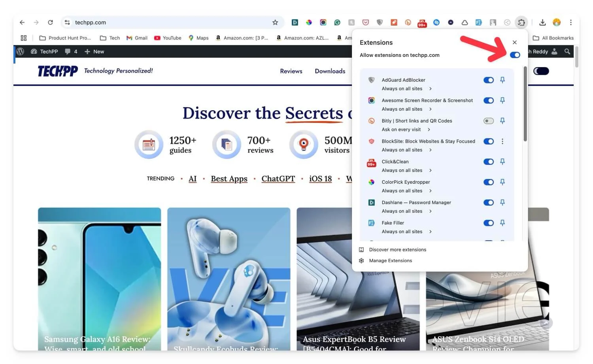
Task: Open Manage Extensions
Action: pyautogui.click(x=385, y=261)
